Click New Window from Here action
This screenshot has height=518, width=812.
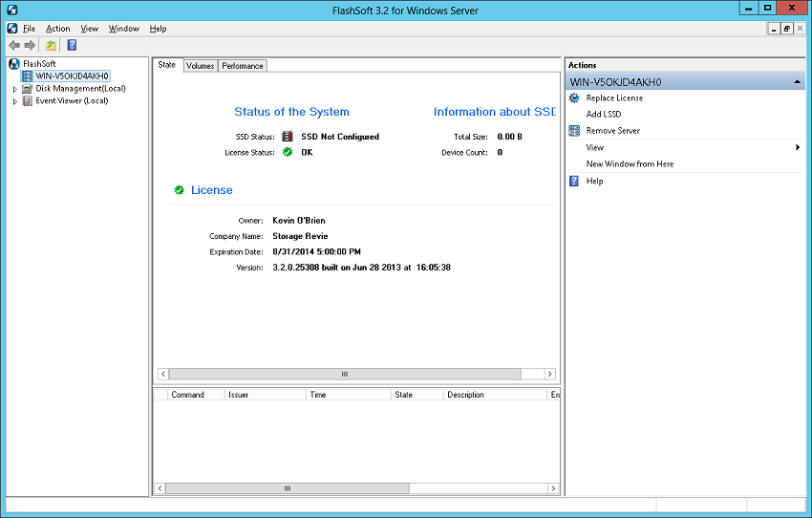pyautogui.click(x=630, y=163)
